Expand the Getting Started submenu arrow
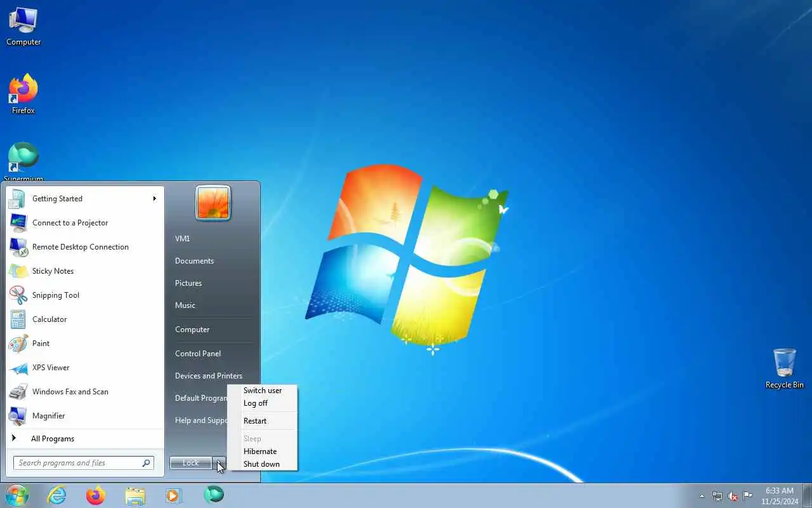 (x=154, y=199)
